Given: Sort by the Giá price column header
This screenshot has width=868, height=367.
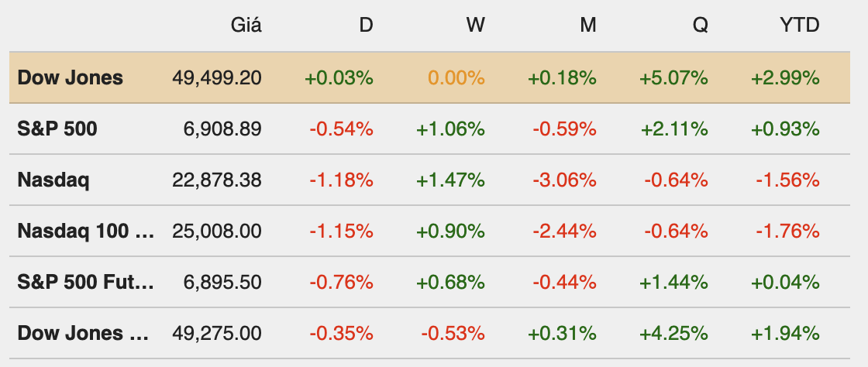Looking at the screenshot, I should (x=246, y=25).
